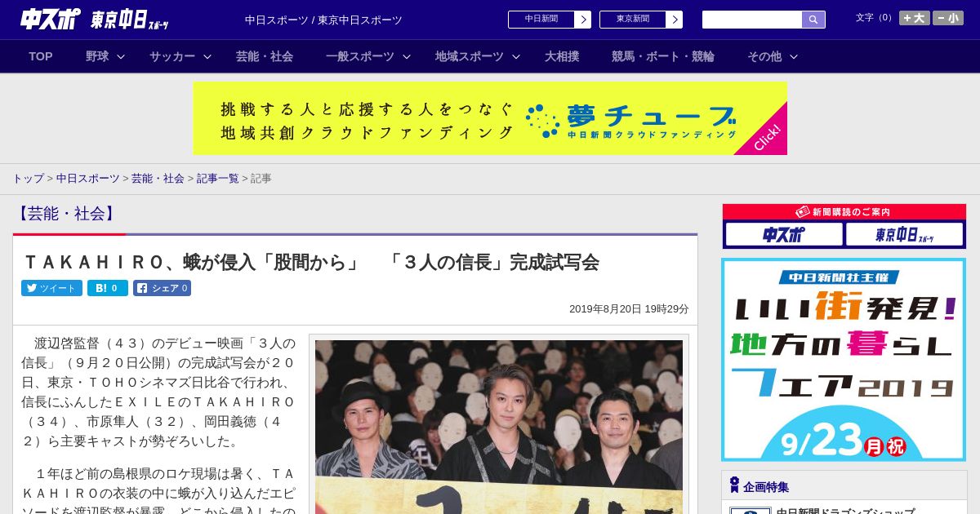This screenshot has height=514, width=980.
Task: Open the 東京新聞 link button
Action: tap(633, 20)
